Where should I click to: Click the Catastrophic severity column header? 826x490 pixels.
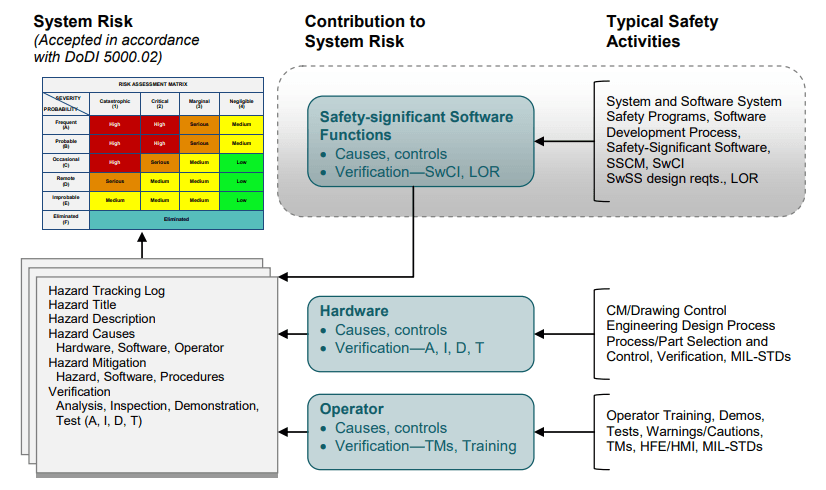click(x=114, y=103)
